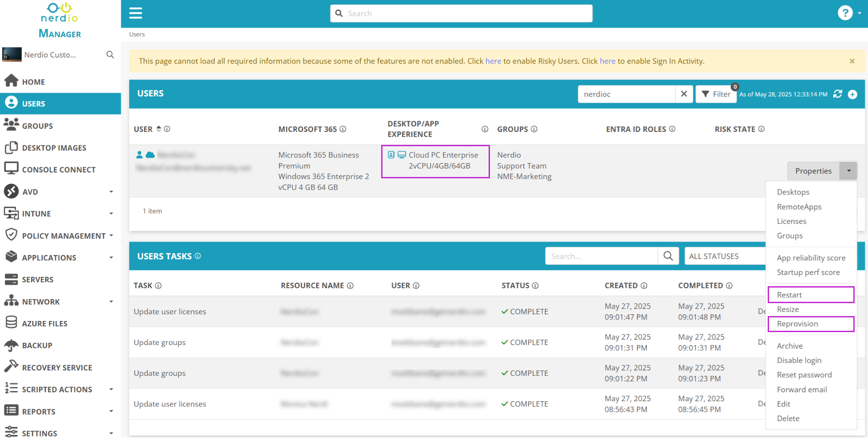Image resolution: width=868 pixels, height=440 pixels.
Task: Click the add user plus icon
Action: point(852,94)
